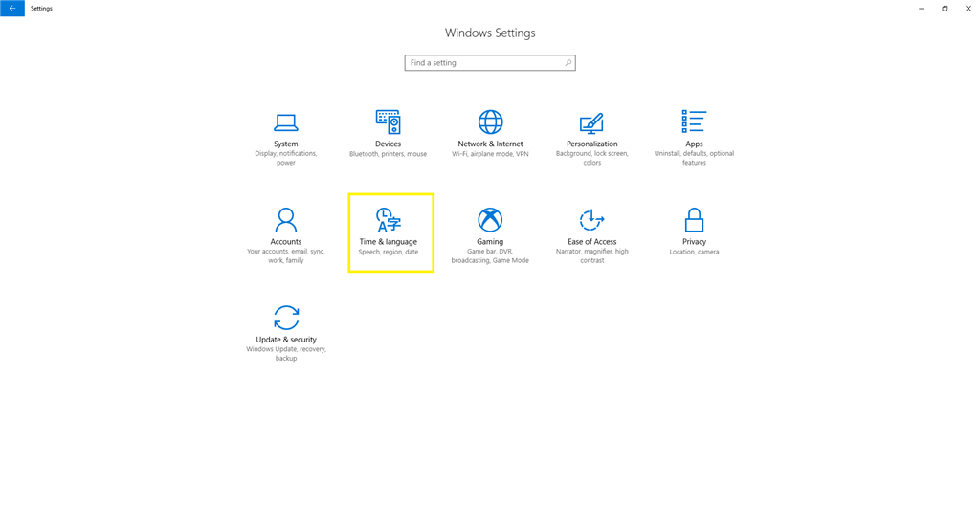Screen dimensions: 980x530
Task: Click into the Find a setting field
Action: 490,62
